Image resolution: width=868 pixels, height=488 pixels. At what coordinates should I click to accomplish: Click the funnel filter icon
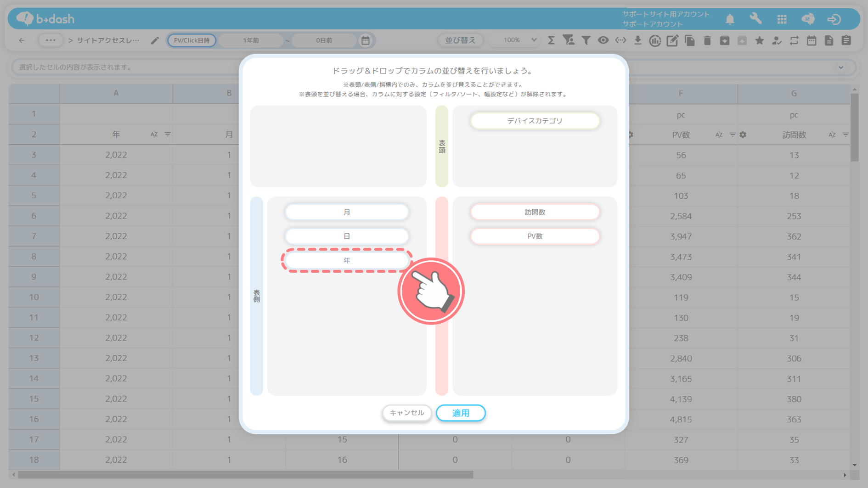586,40
